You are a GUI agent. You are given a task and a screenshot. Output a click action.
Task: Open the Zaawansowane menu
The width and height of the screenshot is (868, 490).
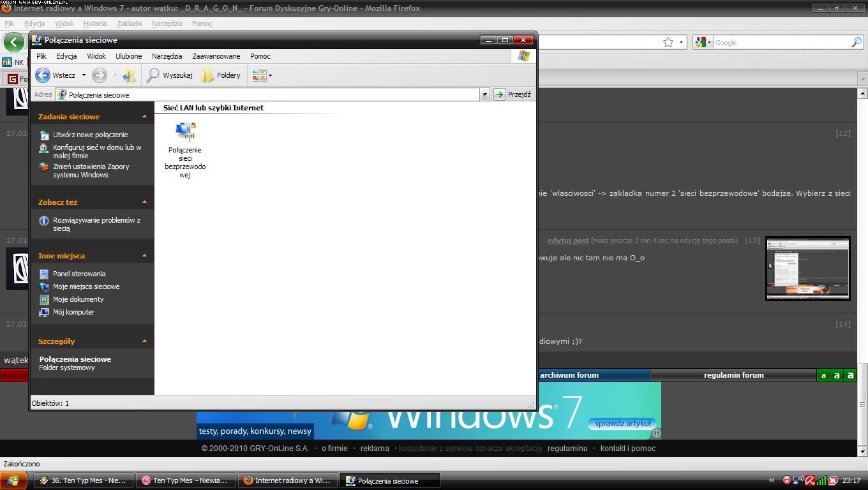(216, 56)
